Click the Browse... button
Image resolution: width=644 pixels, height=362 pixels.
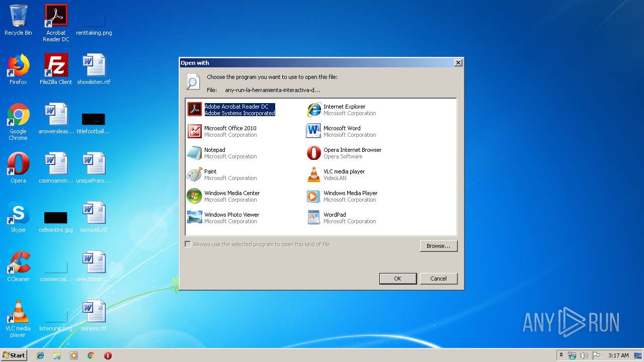click(x=439, y=246)
